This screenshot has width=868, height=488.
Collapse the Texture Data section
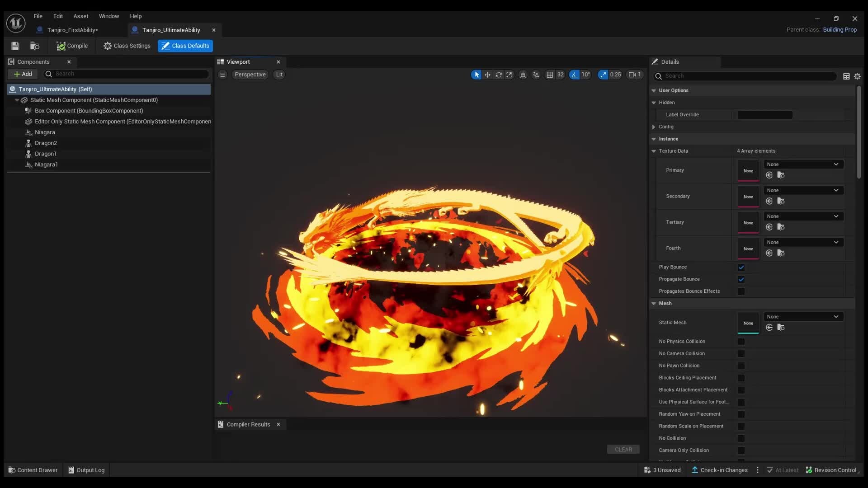pyautogui.click(x=654, y=151)
